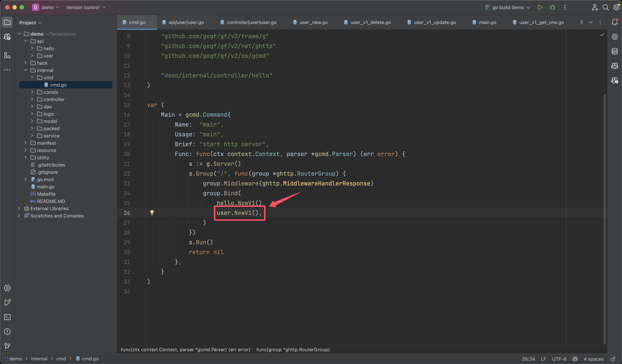
Task: Switch to 'user_v1_delete.go' editor tab
Action: tap(371, 22)
